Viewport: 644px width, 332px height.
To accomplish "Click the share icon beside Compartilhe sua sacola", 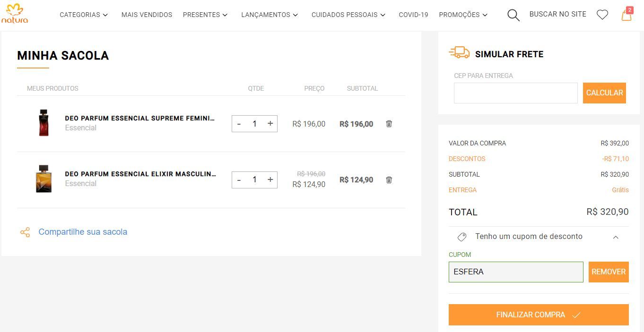I will (x=25, y=232).
